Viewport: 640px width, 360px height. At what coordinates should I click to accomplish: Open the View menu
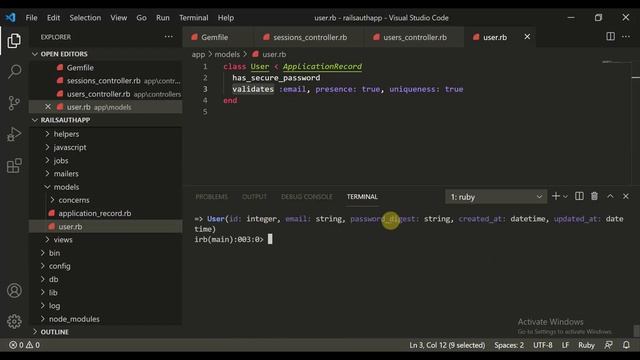click(x=118, y=18)
